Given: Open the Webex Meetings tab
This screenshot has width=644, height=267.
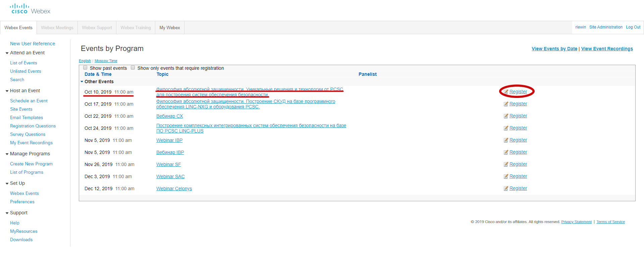Looking at the screenshot, I should coord(57,28).
